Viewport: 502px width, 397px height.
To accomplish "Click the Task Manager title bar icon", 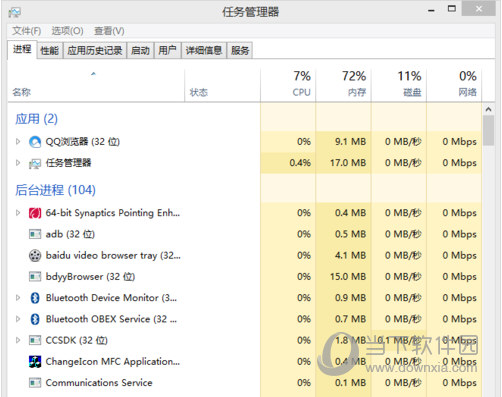I will pyautogui.click(x=15, y=13).
